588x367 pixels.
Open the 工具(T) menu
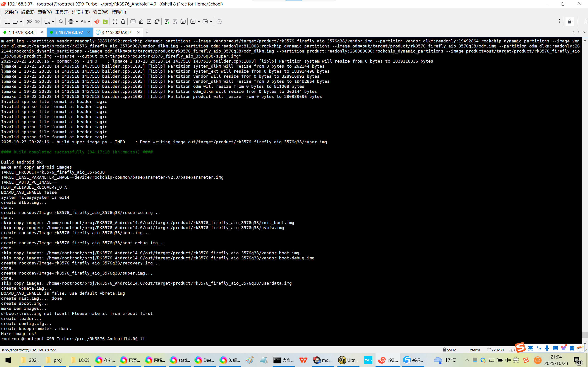click(x=62, y=12)
